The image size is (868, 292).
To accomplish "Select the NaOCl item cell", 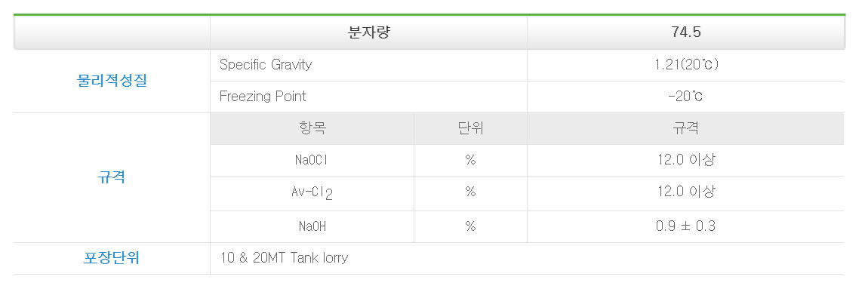I will point(312,161).
